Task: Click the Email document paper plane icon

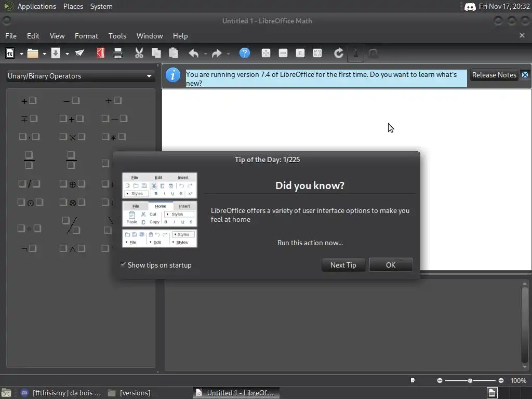Action: (x=79, y=53)
